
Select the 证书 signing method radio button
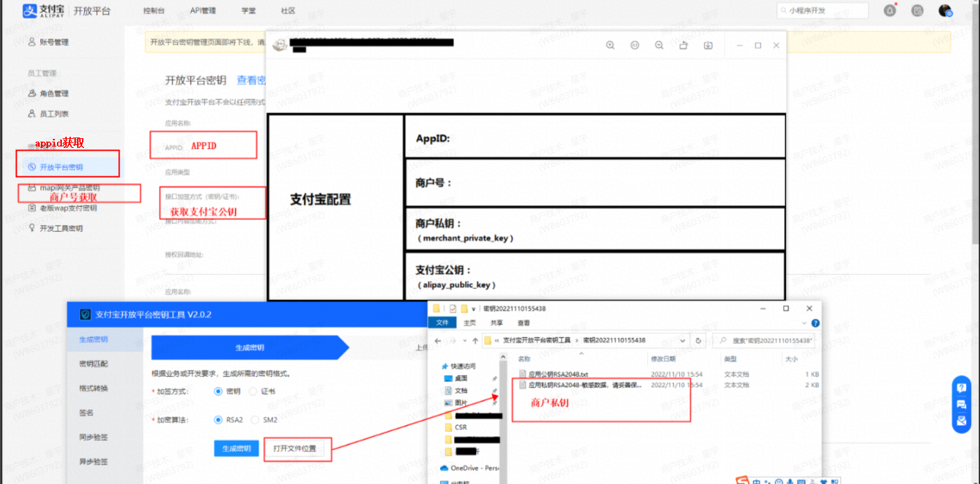(253, 391)
